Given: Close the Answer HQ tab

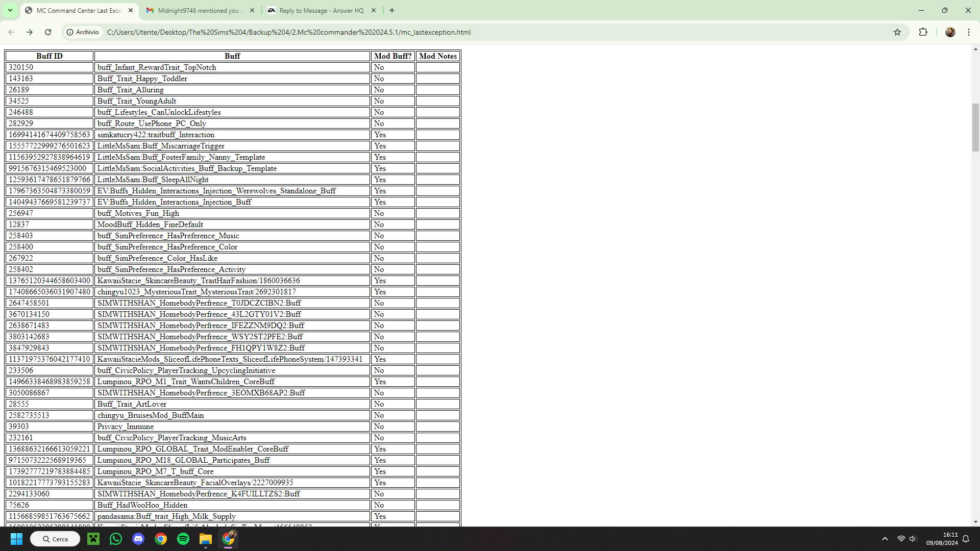Looking at the screenshot, I should pyautogui.click(x=373, y=10).
